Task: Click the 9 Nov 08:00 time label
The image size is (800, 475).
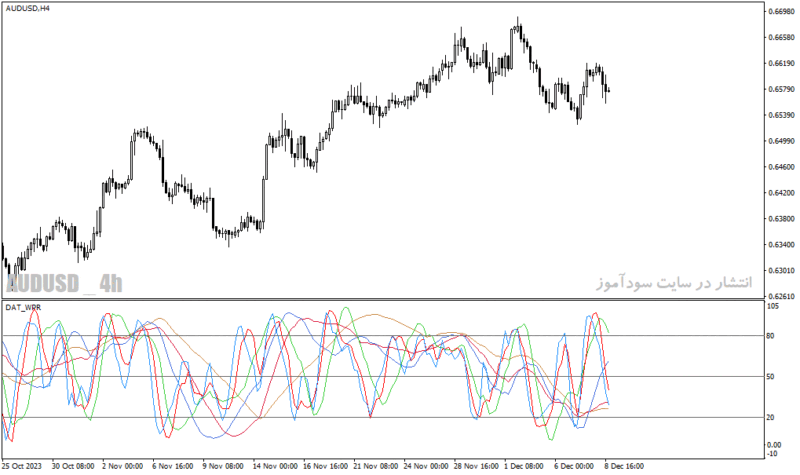Action: coord(223,466)
